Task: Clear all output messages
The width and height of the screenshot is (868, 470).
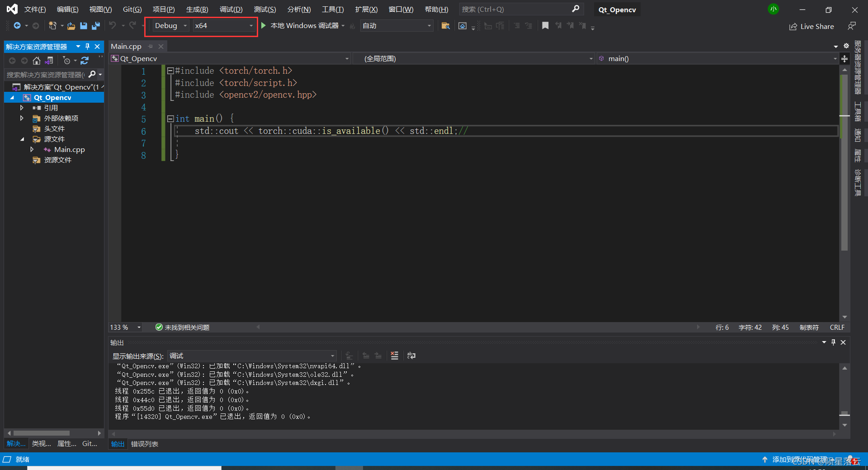Action: (x=394, y=356)
